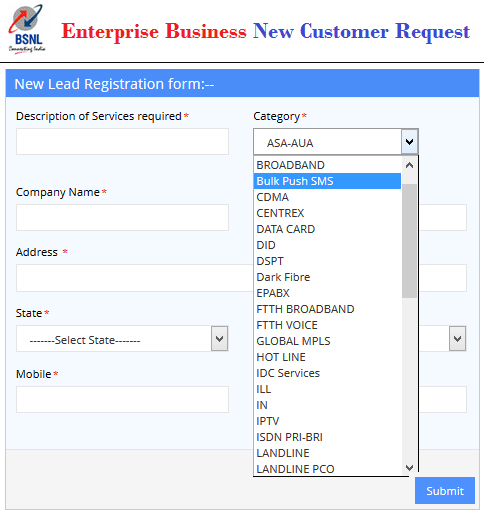Viewport: 484px width, 515px height.
Task: Pick CENTREX from the list
Action: pyautogui.click(x=327, y=213)
